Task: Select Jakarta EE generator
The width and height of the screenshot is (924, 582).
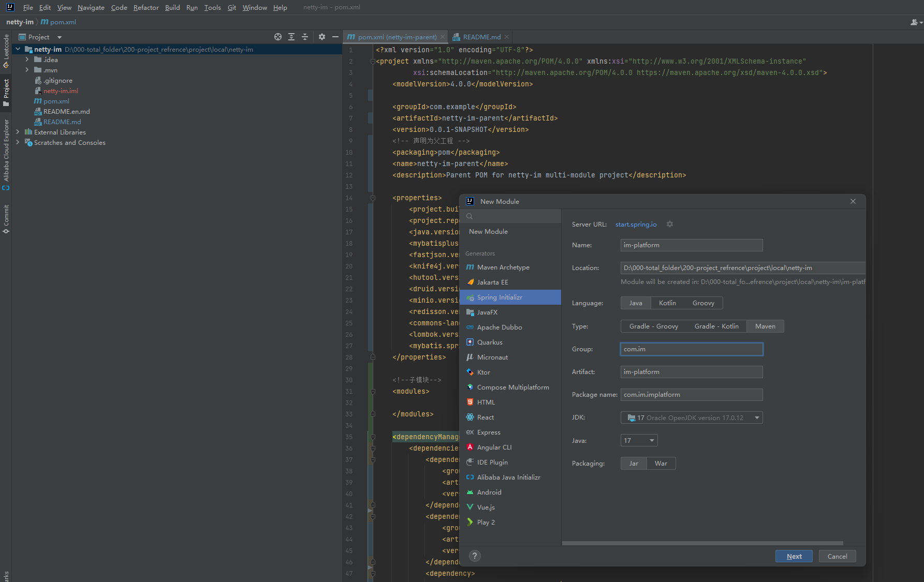Action: 510,282
